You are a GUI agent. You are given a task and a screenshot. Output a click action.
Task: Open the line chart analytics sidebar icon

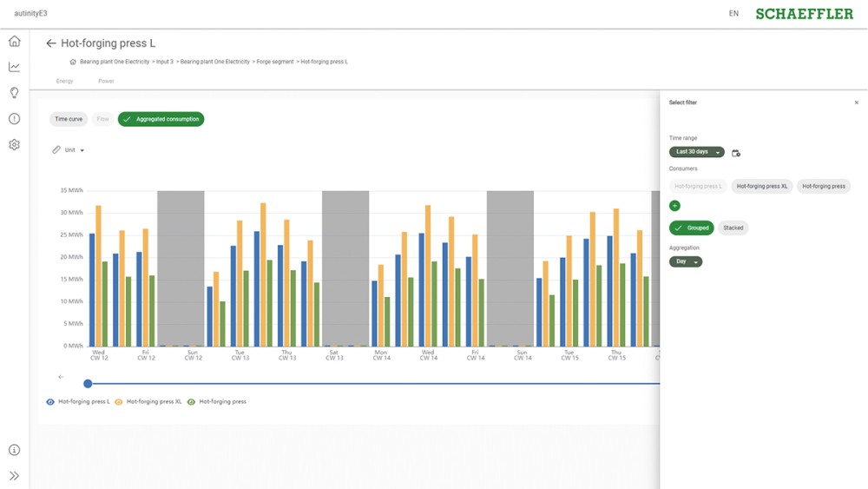pyautogui.click(x=14, y=67)
